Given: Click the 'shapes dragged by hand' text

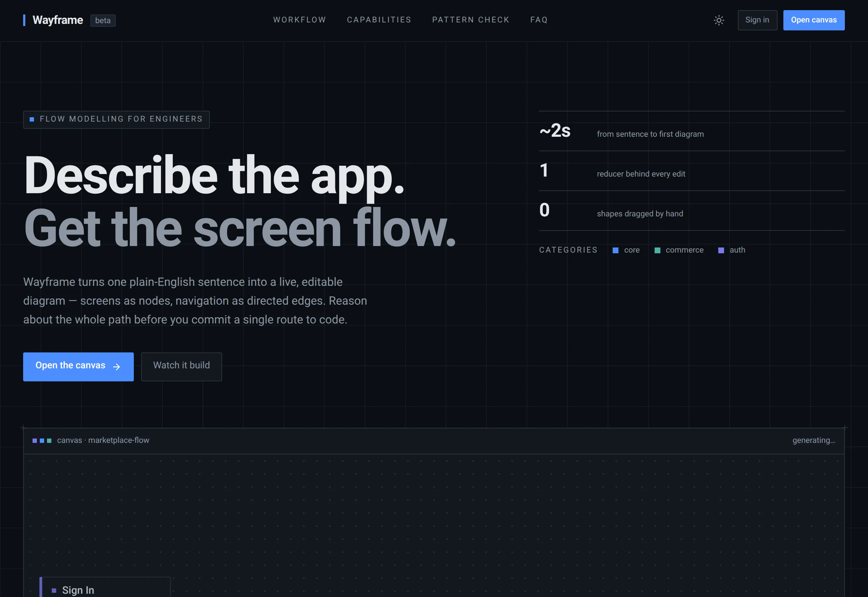Looking at the screenshot, I should (639, 213).
